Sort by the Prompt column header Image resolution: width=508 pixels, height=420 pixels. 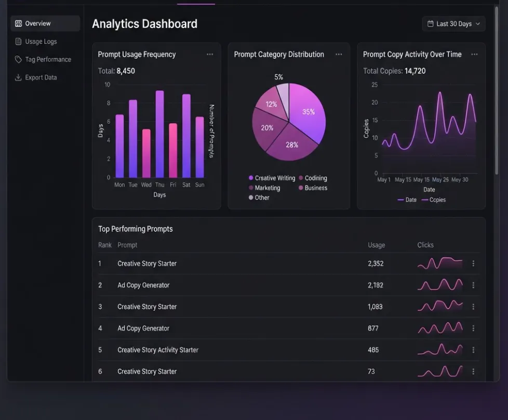click(x=127, y=245)
